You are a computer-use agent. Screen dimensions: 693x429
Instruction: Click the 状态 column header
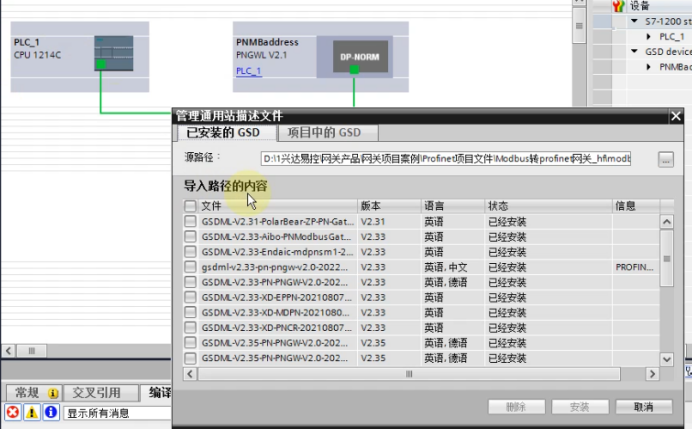pos(548,206)
